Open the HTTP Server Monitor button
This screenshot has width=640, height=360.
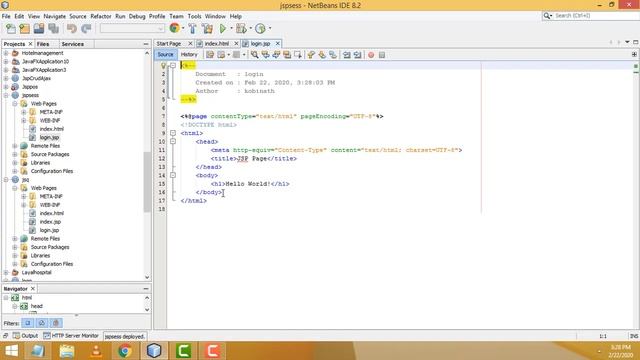coord(71,336)
